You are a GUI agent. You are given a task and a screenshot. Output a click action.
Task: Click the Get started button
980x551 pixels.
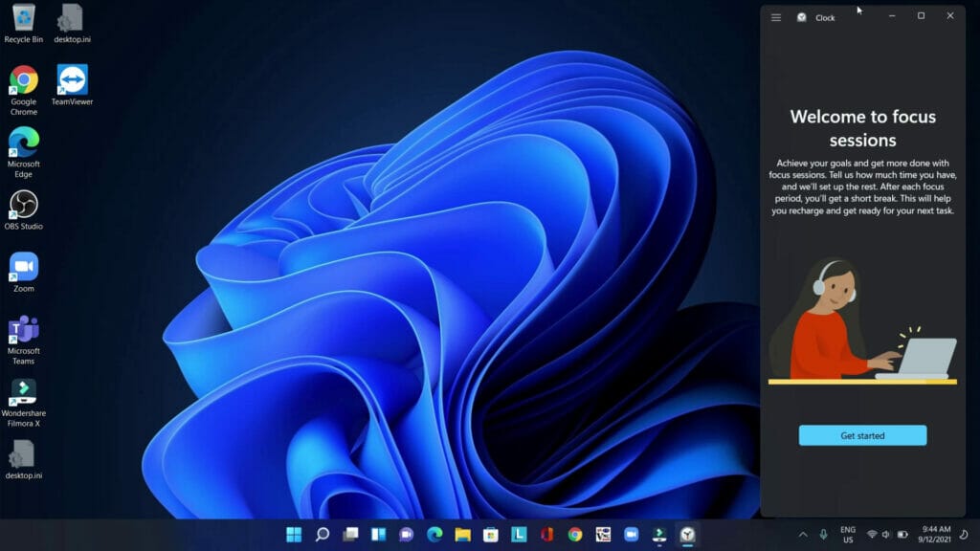pyautogui.click(x=861, y=435)
